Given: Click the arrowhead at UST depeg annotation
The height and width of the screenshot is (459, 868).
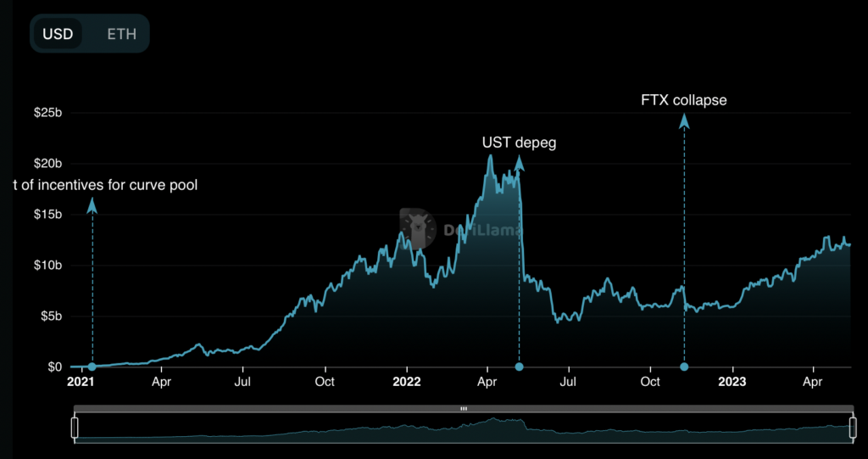Looking at the screenshot, I should tap(519, 162).
